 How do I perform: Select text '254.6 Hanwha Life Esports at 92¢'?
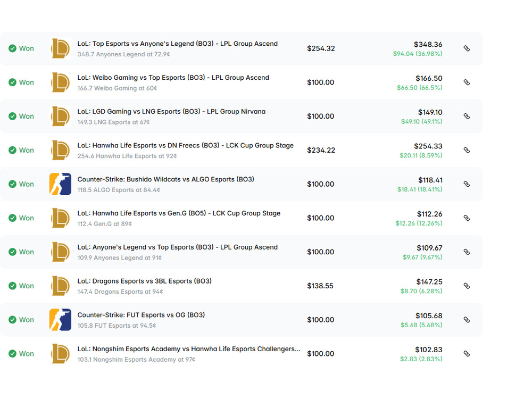[127, 156]
